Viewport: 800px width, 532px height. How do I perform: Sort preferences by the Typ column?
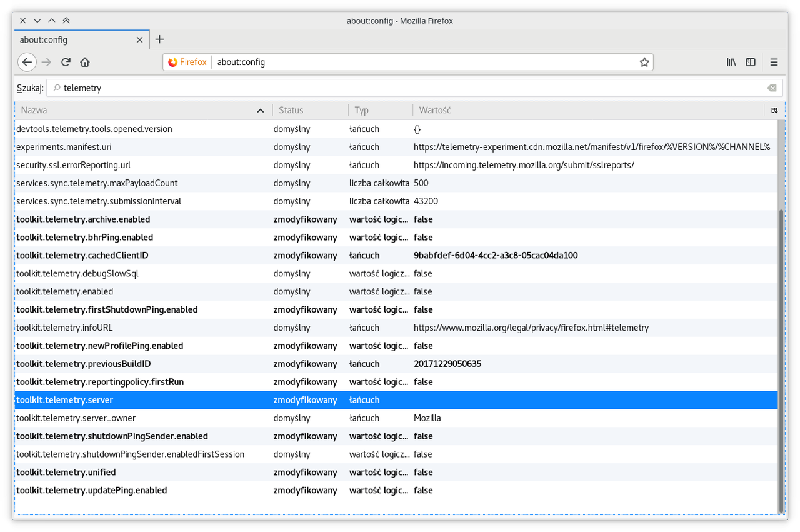pyautogui.click(x=381, y=110)
